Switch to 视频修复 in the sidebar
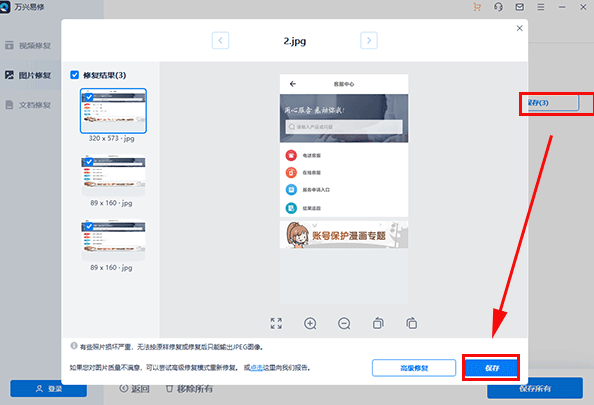 (x=28, y=45)
